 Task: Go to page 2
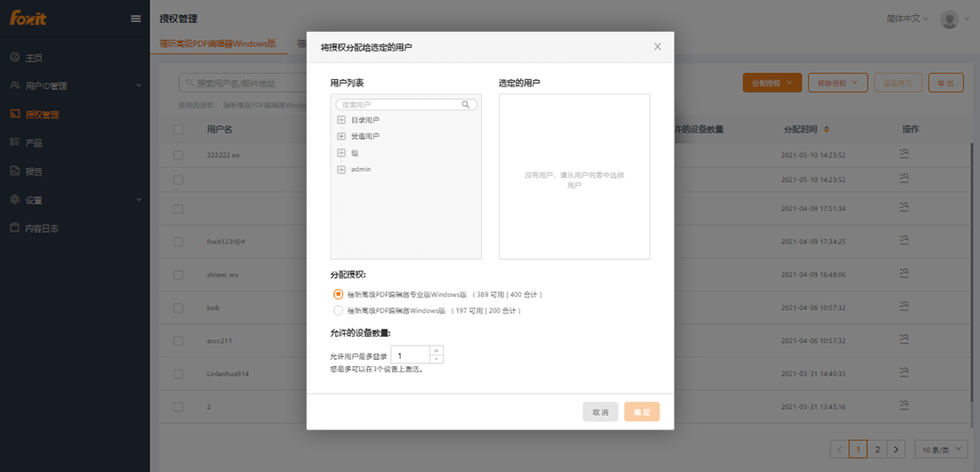pos(878,449)
